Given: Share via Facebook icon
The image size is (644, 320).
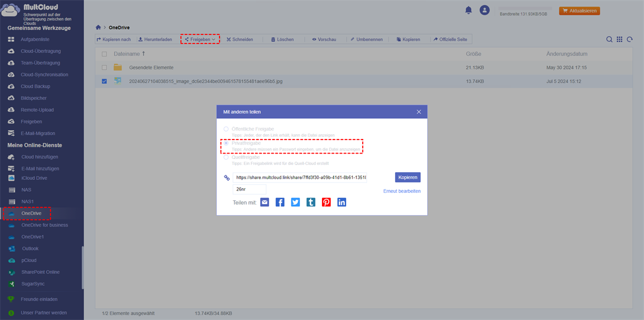Looking at the screenshot, I should 280,202.
